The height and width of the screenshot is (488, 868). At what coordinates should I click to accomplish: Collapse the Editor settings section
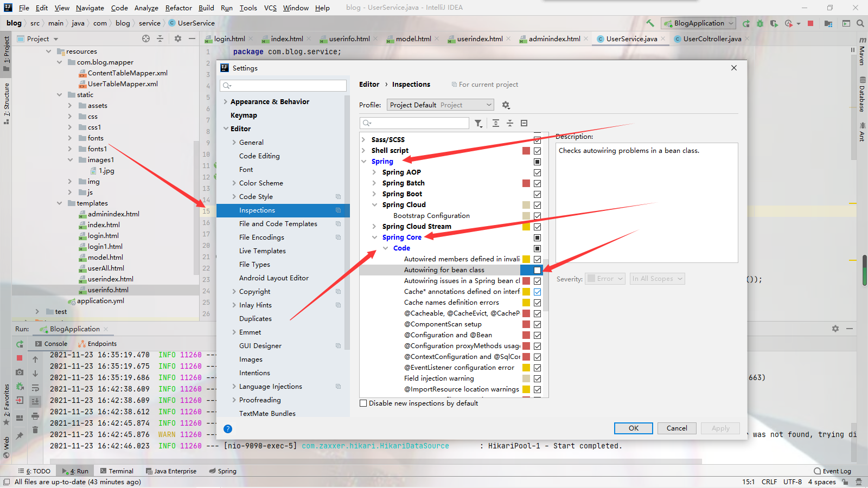tap(226, 129)
